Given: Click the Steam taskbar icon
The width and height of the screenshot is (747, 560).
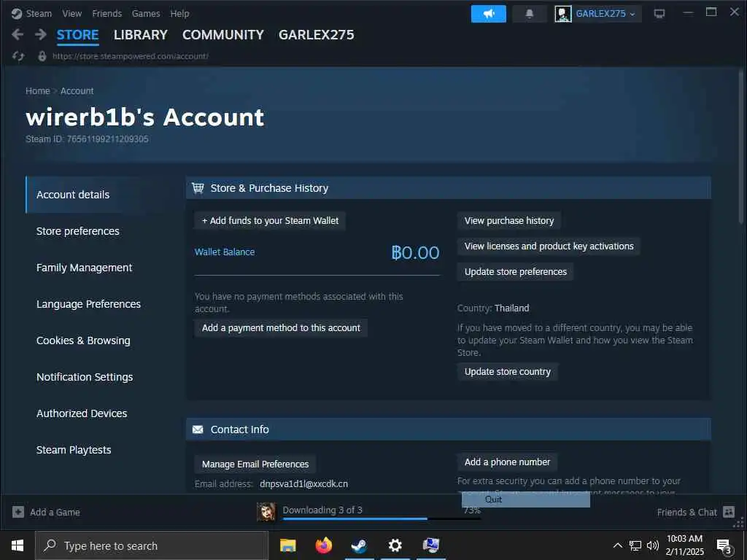Looking at the screenshot, I should pos(359,545).
